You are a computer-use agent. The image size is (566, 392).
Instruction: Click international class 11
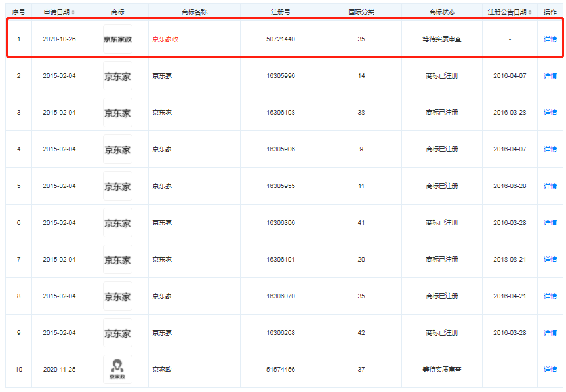tap(361, 186)
